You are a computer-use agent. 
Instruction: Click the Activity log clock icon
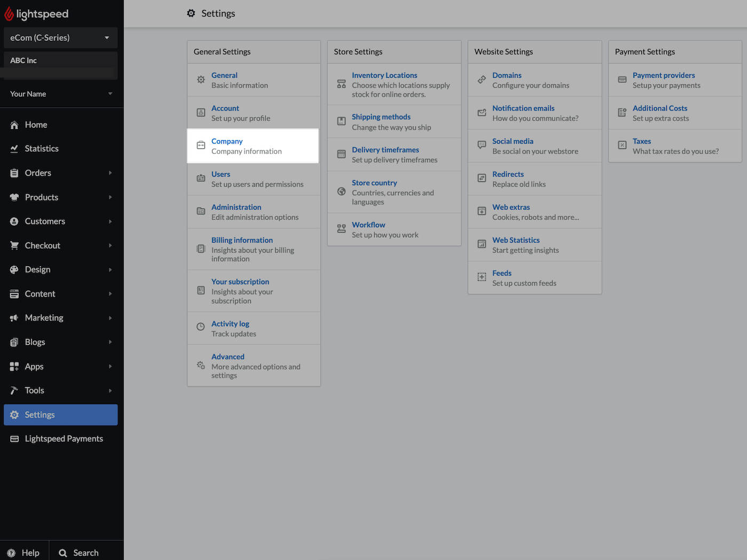pos(201,327)
